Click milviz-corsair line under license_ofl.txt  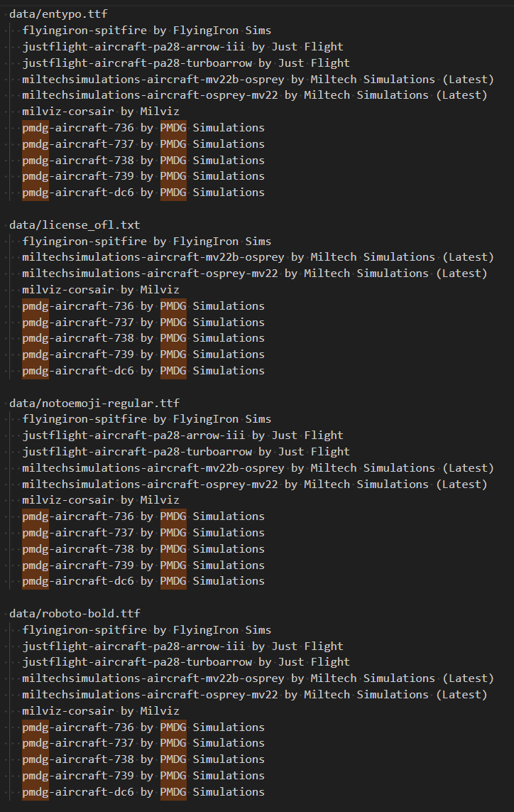pyautogui.click(x=101, y=289)
